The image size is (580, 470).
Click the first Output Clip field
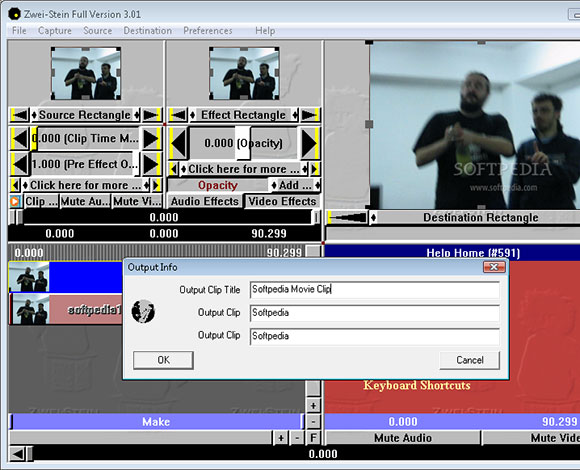(375, 313)
